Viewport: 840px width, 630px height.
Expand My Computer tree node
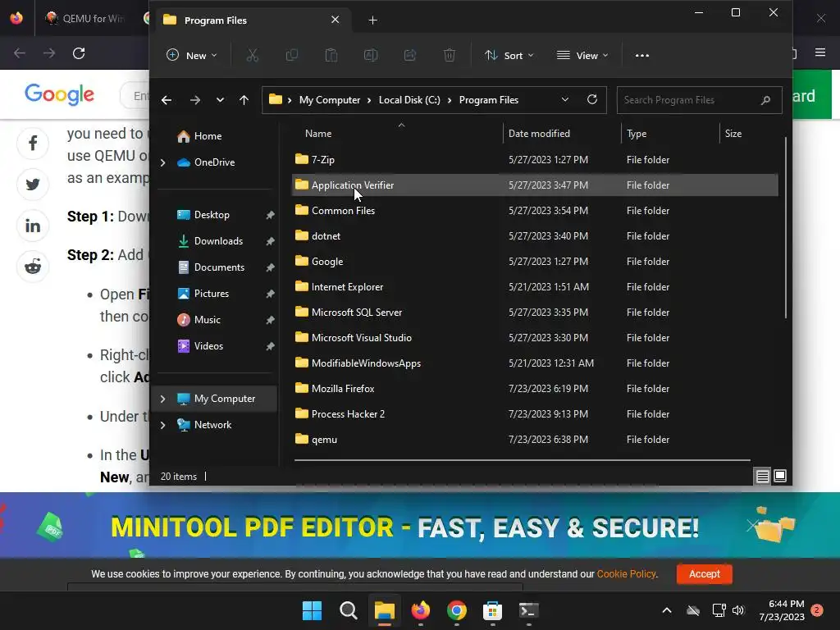pyautogui.click(x=163, y=399)
